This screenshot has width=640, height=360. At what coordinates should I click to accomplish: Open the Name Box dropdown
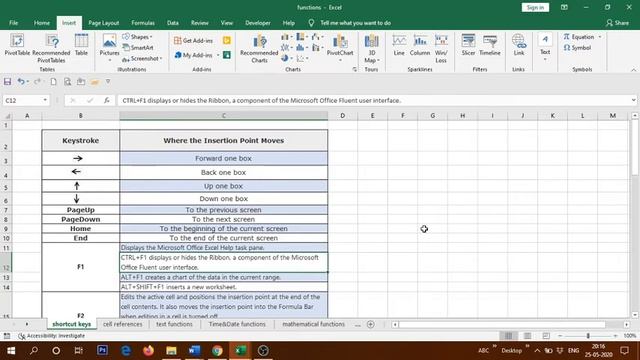pyautogui.click(x=45, y=100)
